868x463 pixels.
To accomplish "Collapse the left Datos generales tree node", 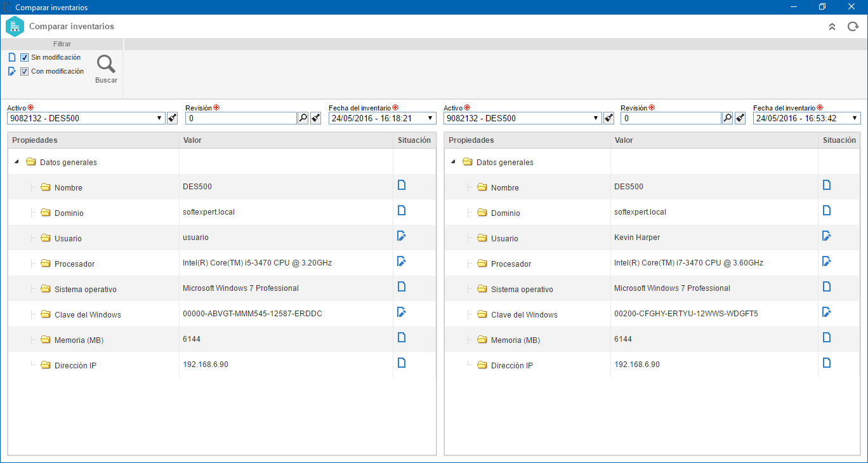I will click(15, 161).
